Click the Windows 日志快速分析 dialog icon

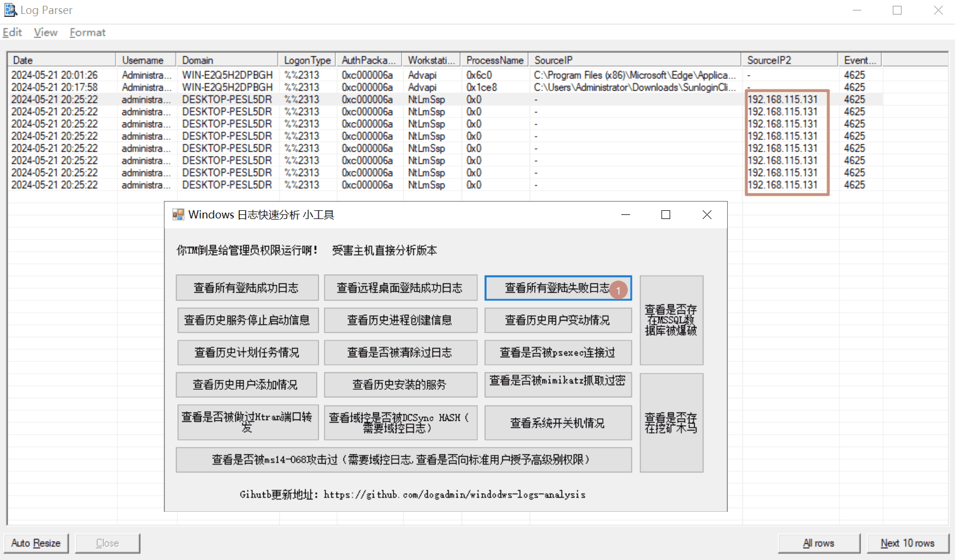point(178,215)
